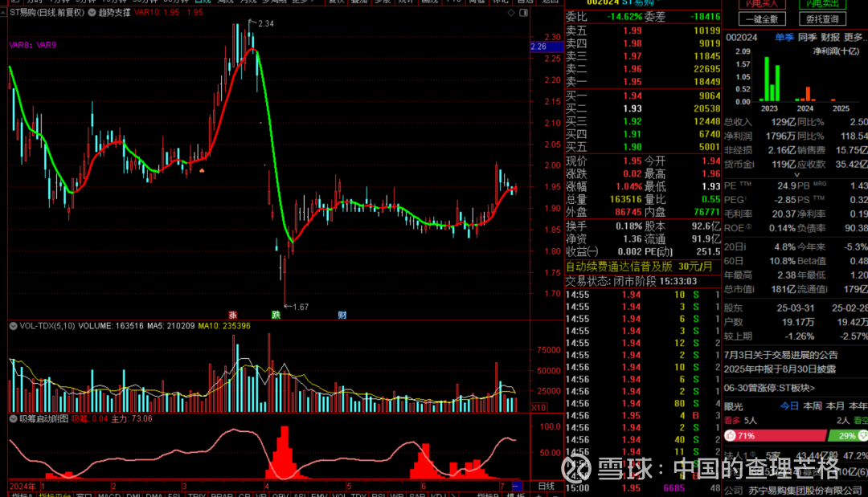Open the VOL-TDX indicator settings circle icon

[x=14, y=326]
